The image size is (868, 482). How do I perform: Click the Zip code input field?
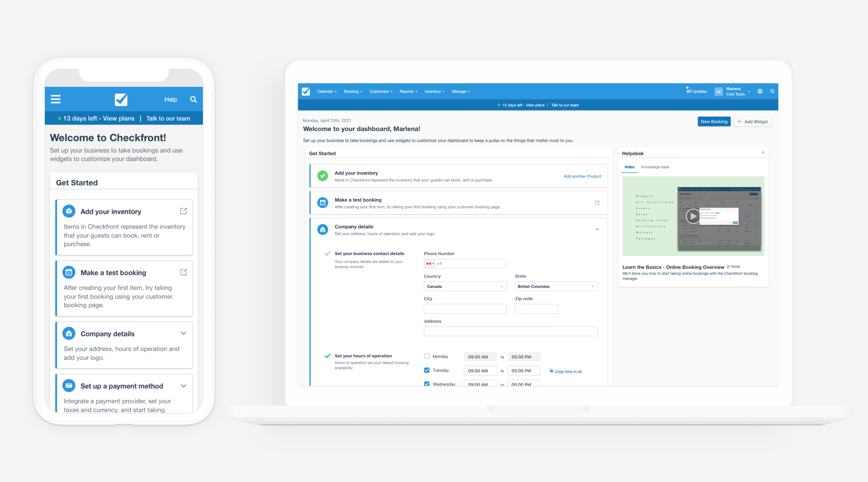tap(536, 309)
